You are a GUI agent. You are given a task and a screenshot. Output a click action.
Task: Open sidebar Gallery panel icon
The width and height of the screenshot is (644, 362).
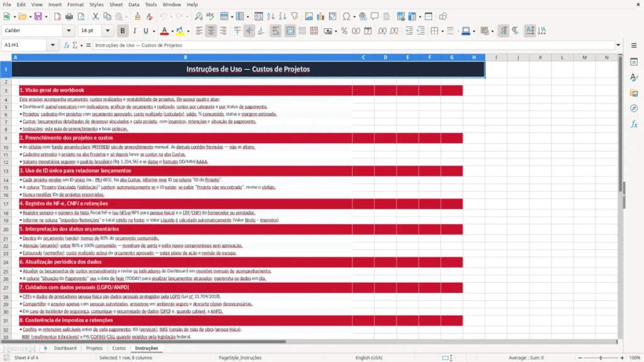point(634,93)
